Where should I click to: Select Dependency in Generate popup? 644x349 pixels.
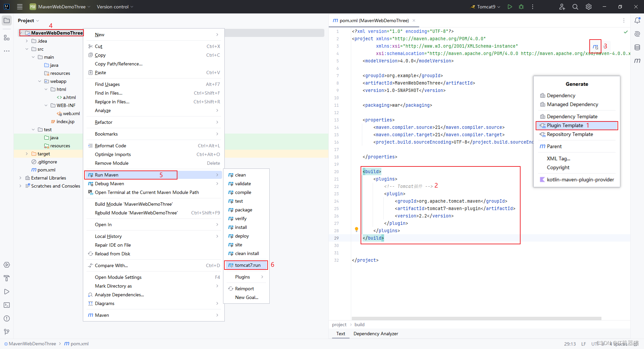(x=577, y=95)
